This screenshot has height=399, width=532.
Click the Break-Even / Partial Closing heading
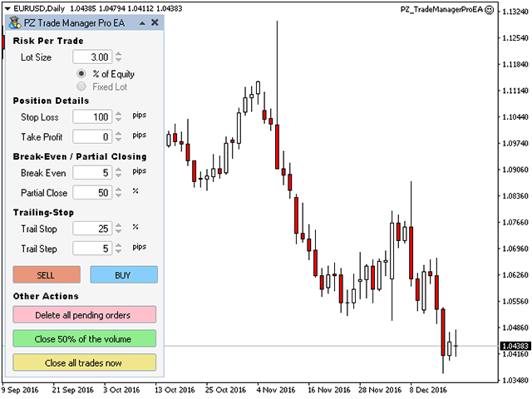[80, 156]
